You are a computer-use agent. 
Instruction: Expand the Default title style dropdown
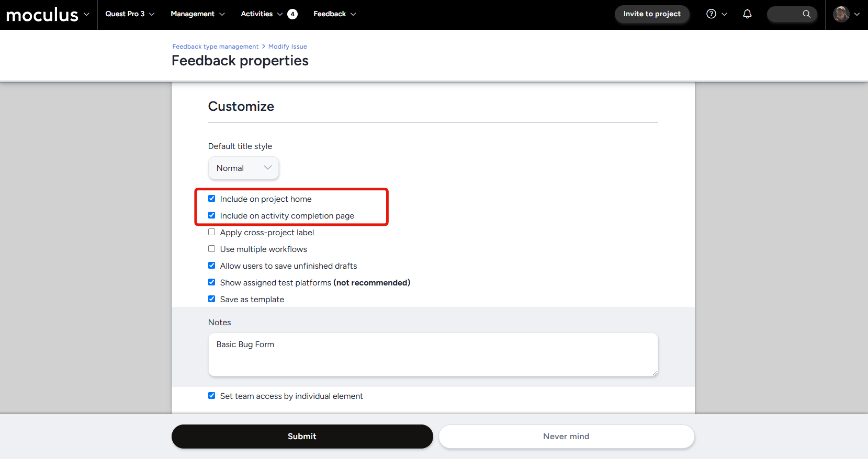pyautogui.click(x=243, y=168)
